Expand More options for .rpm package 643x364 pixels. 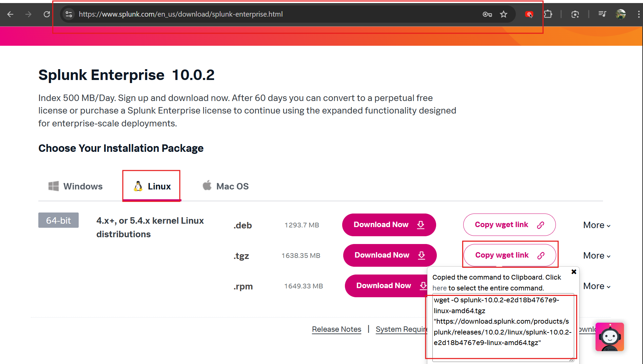[x=597, y=286]
